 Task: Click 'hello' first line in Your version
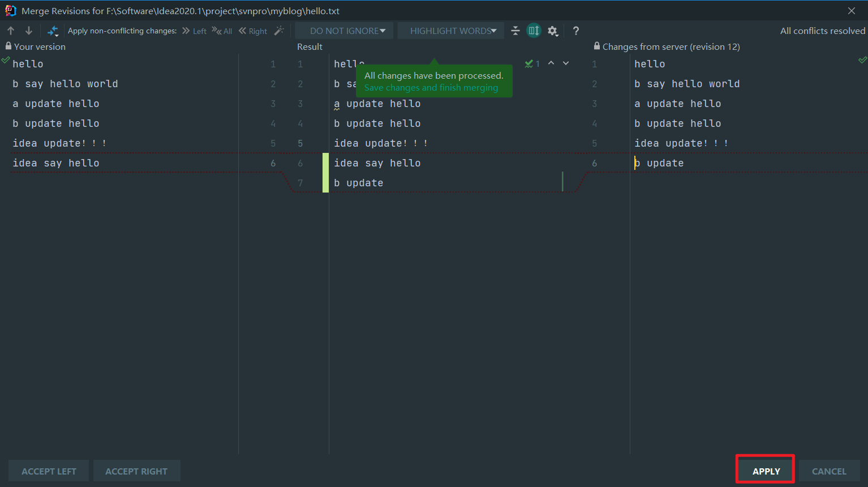click(x=28, y=64)
